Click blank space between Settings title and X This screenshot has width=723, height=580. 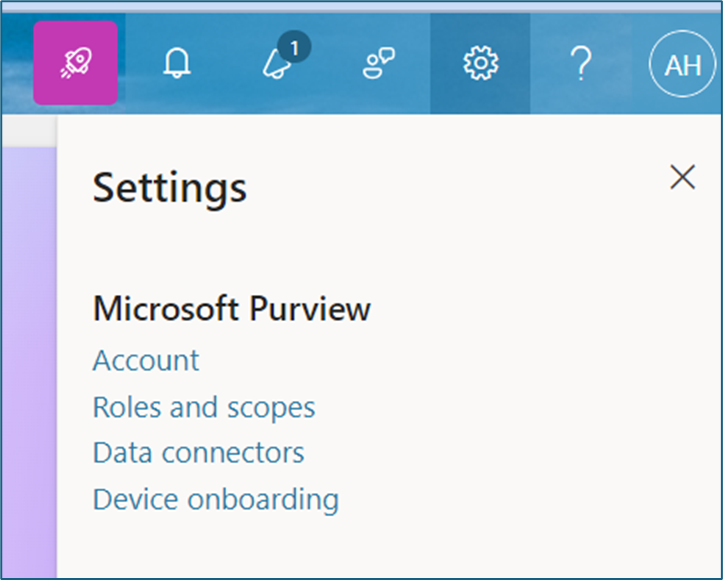(x=450, y=187)
